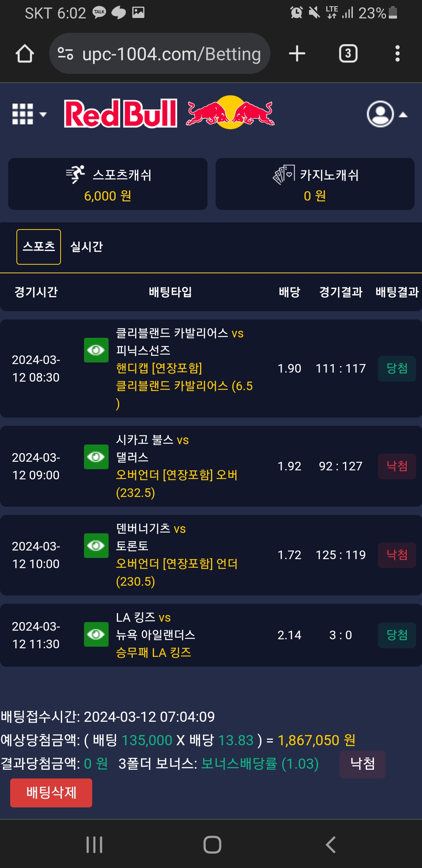
Task: Open the tab switcher showing 3 tabs
Action: 348,54
